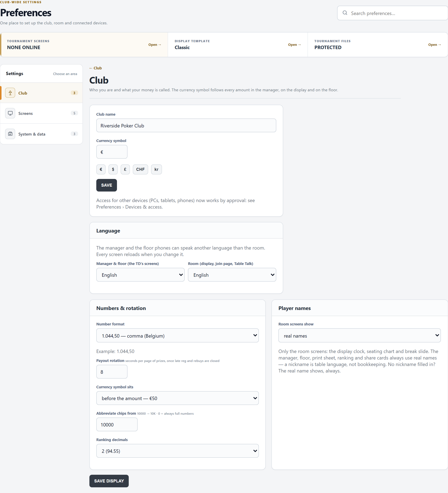
Task: Select the System & data area
Action: pyautogui.click(x=41, y=134)
